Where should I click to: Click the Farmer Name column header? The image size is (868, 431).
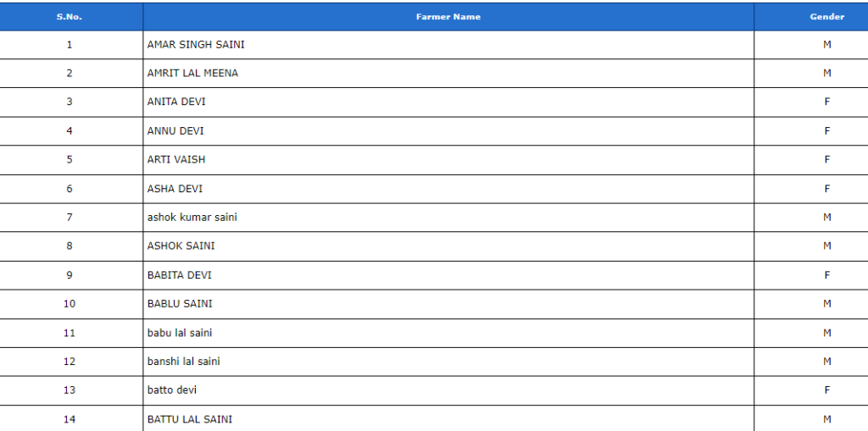[x=448, y=17]
